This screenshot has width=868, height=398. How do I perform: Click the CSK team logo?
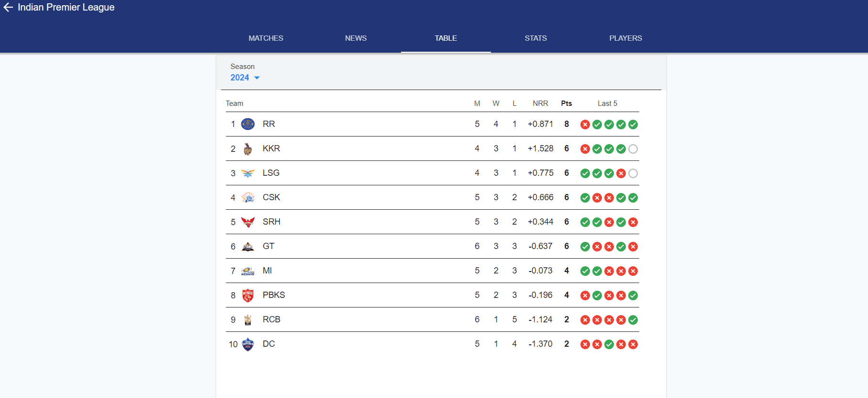[x=248, y=197]
